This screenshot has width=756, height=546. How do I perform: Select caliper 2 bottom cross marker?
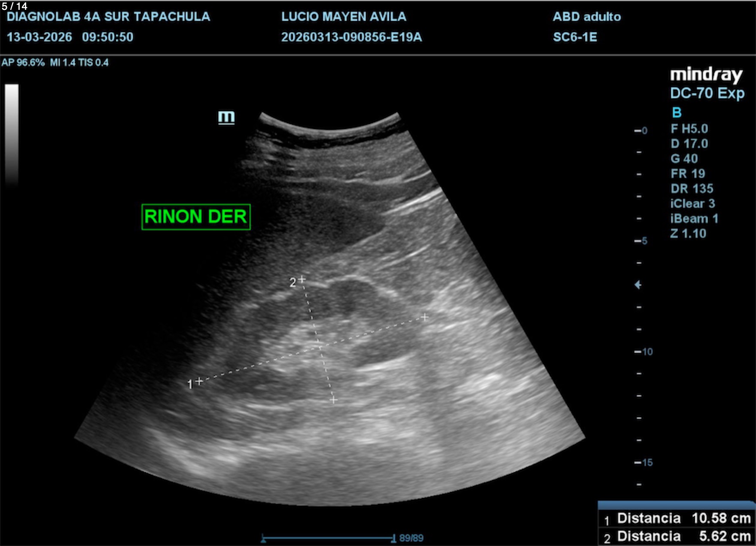click(333, 400)
